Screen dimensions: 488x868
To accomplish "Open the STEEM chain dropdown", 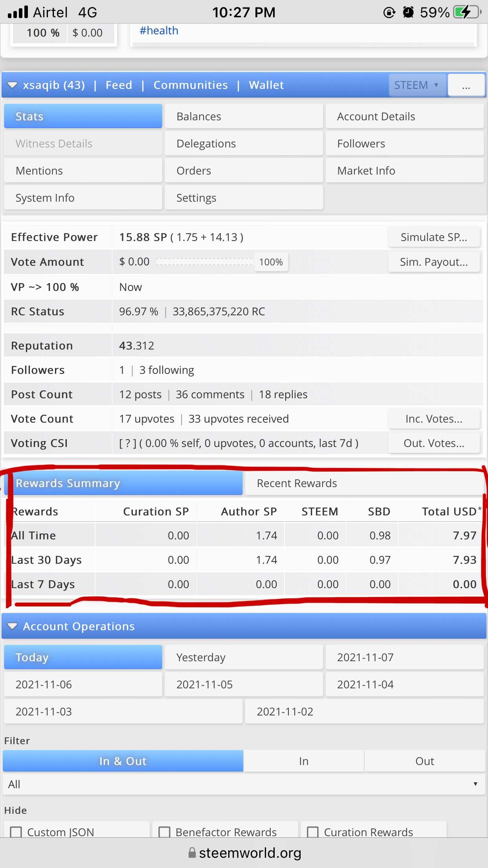I will click(x=417, y=85).
